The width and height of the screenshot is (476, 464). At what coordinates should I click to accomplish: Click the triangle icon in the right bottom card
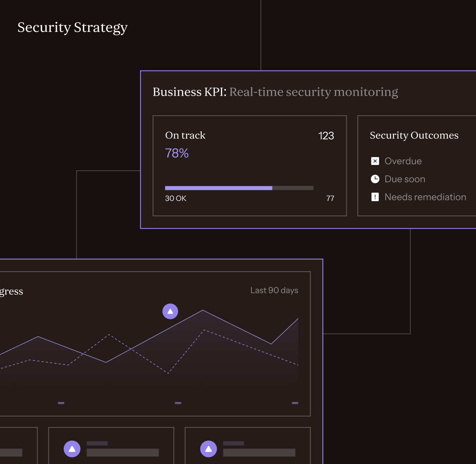tap(209, 449)
